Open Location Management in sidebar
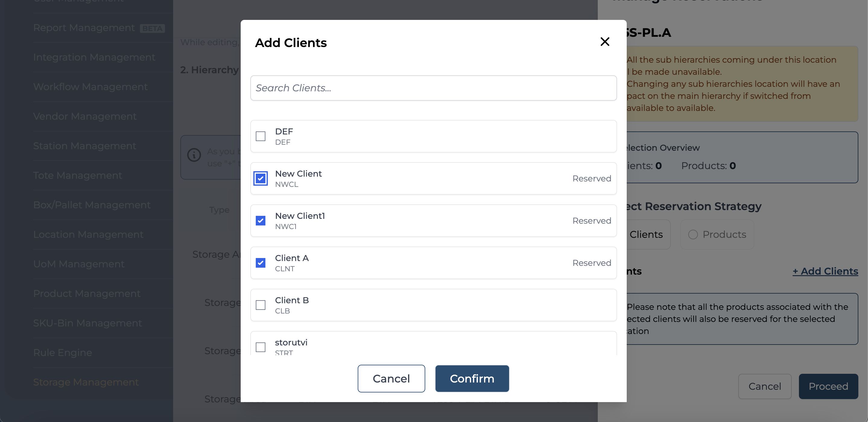The width and height of the screenshot is (868, 422). [x=88, y=235]
